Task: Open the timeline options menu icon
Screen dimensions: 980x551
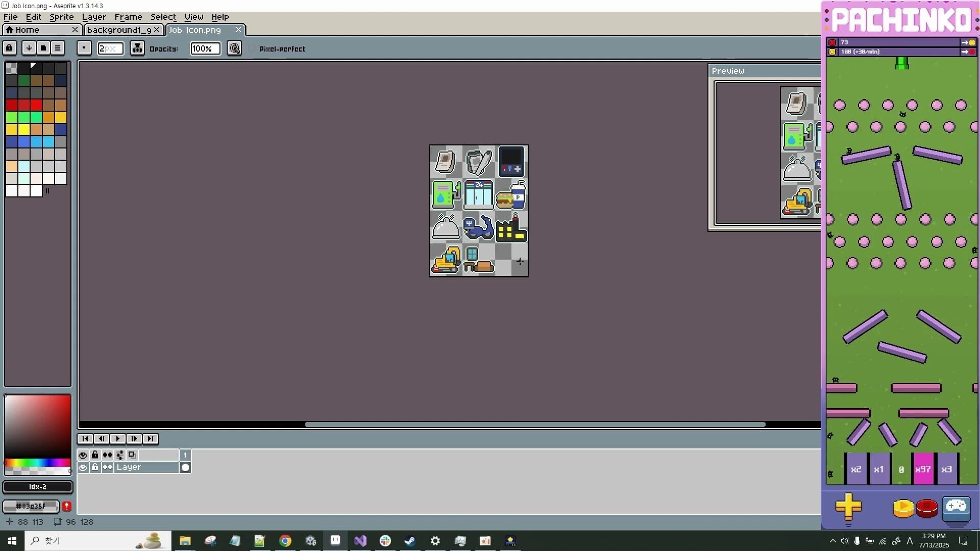Action: pyautogui.click(x=58, y=48)
